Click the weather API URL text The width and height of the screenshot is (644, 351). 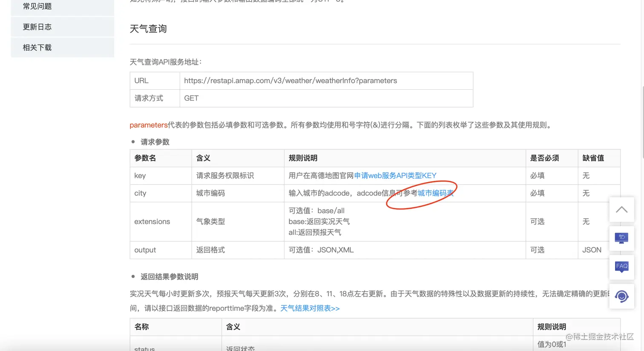(x=290, y=81)
